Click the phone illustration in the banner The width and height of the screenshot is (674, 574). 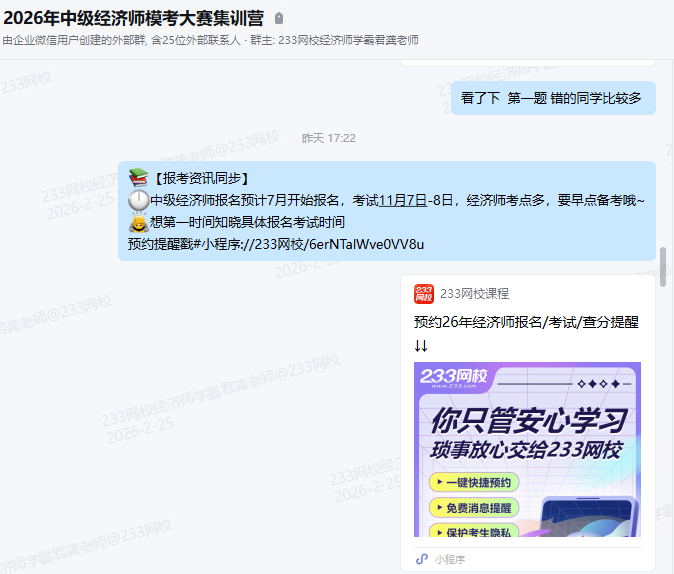588,515
